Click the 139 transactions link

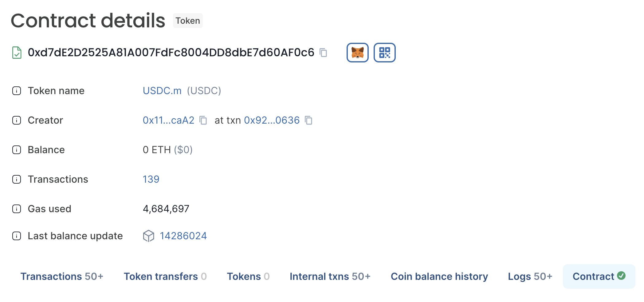[x=151, y=179]
